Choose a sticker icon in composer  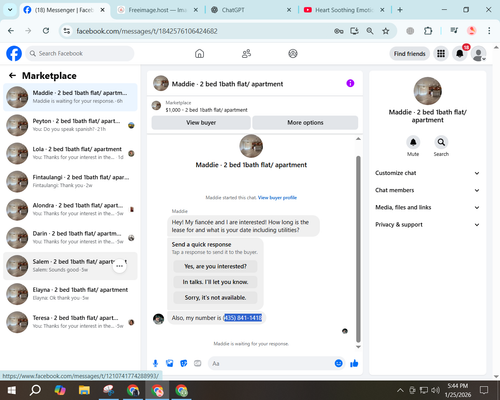tap(184, 363)
